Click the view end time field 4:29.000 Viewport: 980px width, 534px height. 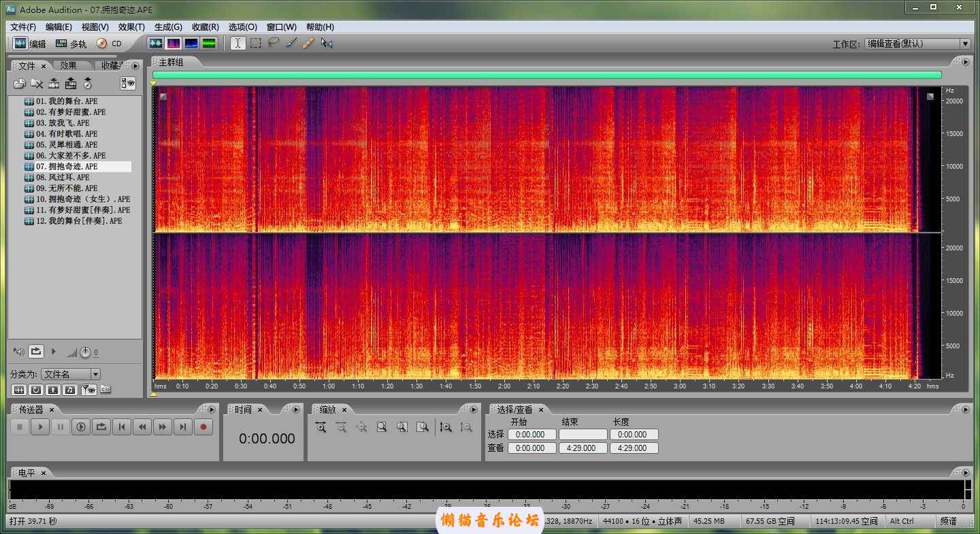pyautogui.click(x=583, y=448)
